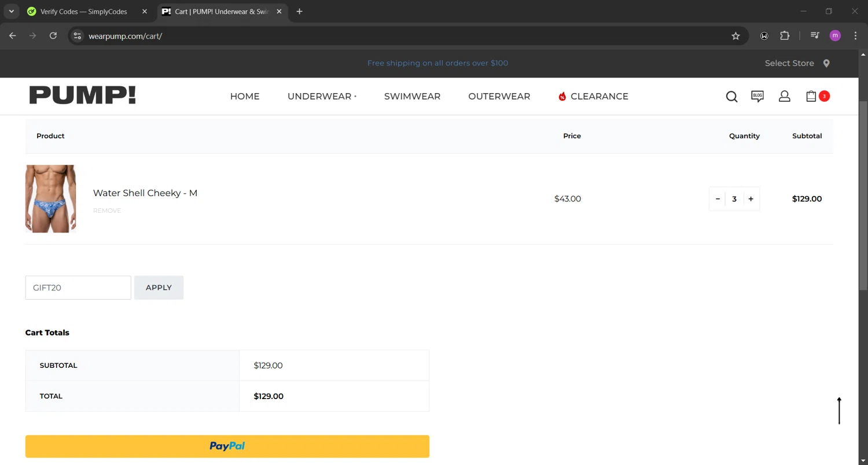
Task: Switch to the Cart PUMP! tab
Action: (223, 12)
